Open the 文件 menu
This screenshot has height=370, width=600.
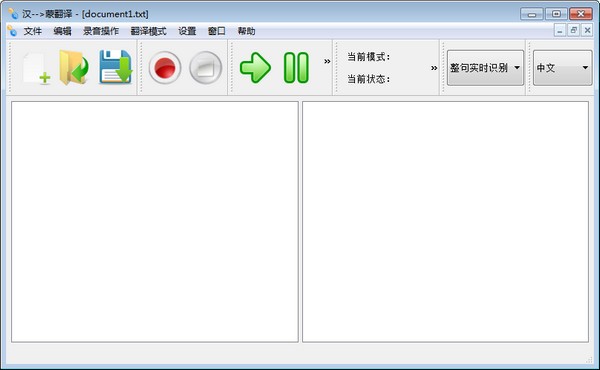pos(33,31)
